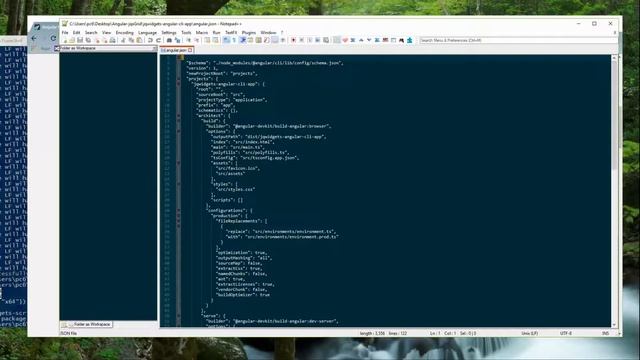Click the Save All toolbar icon

tap(88, 40)
